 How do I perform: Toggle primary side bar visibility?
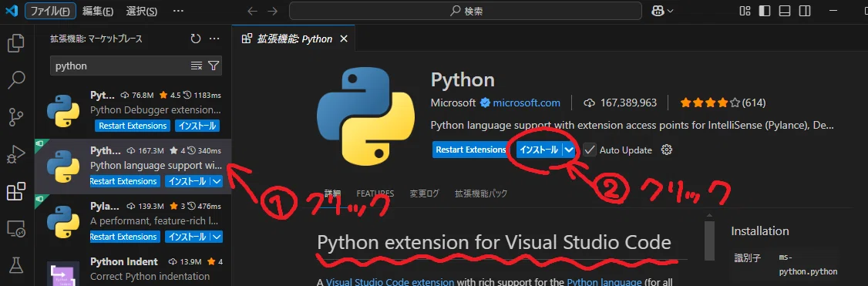pyautogui.click(x=765, y=11)
